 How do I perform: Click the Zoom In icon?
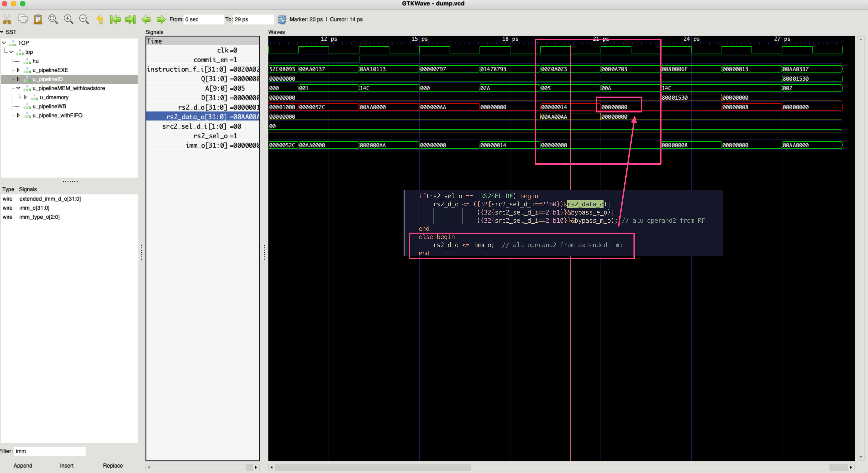68,19
